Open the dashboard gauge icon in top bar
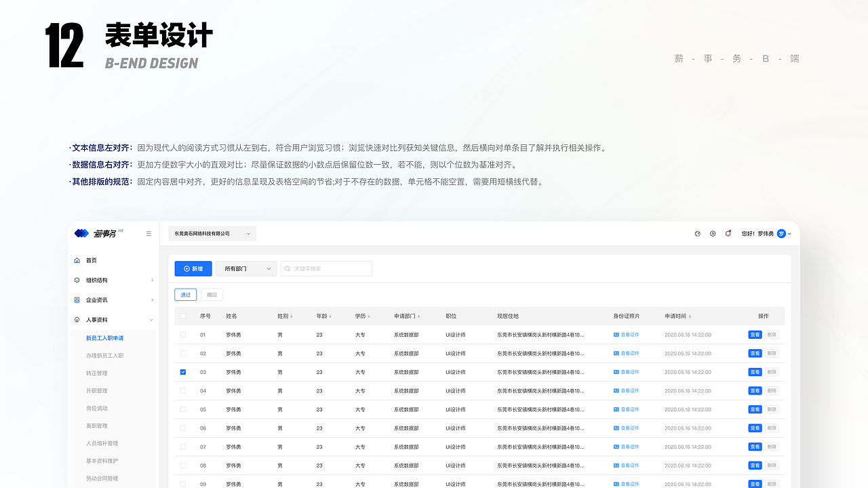 697,233
